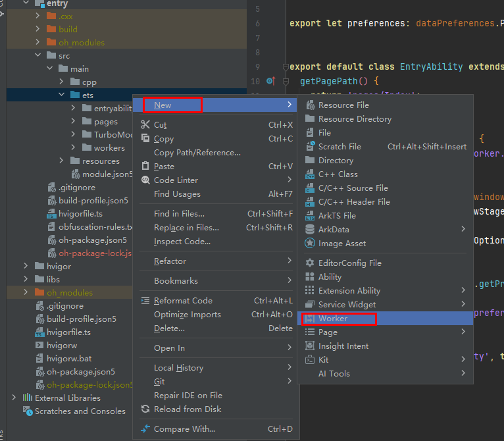Click EntryAbility class name in editor
The width and height of the screenshot is (504, 441).
tap(431, 66)
